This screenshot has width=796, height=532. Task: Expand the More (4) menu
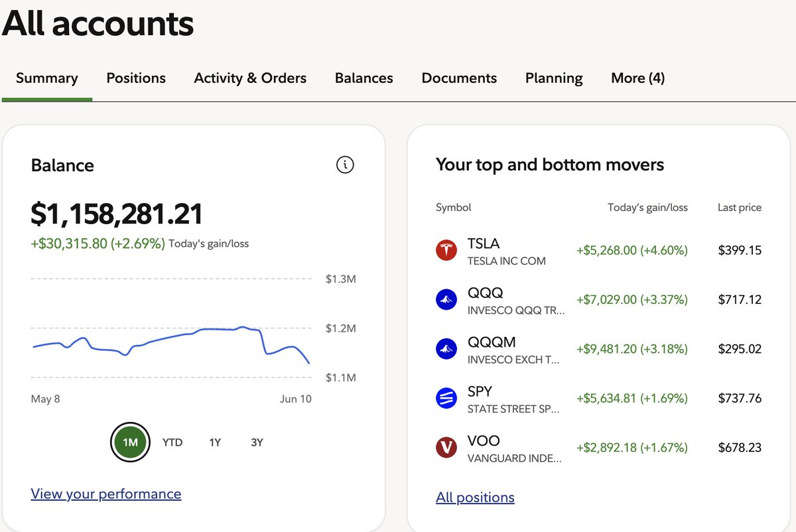tap(637, 78)
